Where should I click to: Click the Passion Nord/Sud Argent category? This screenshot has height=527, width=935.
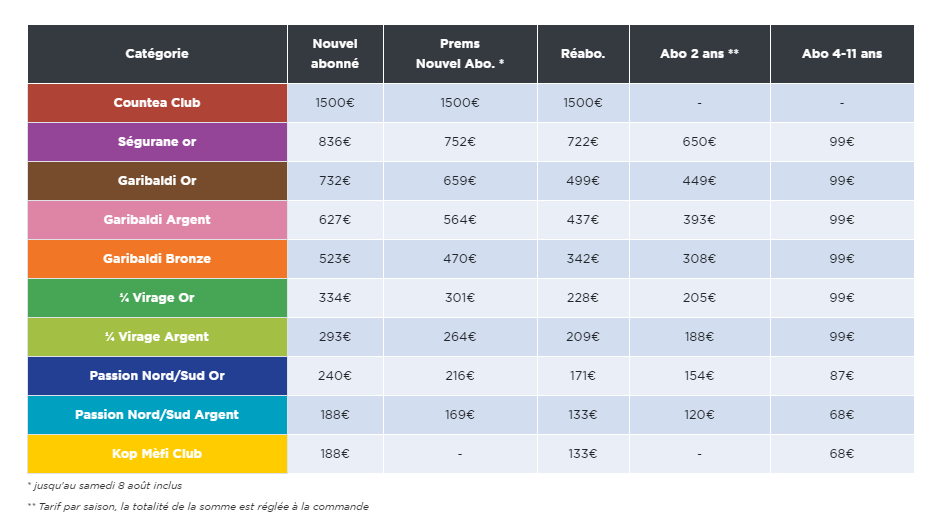pyautogui.click(x=157, y=415)
